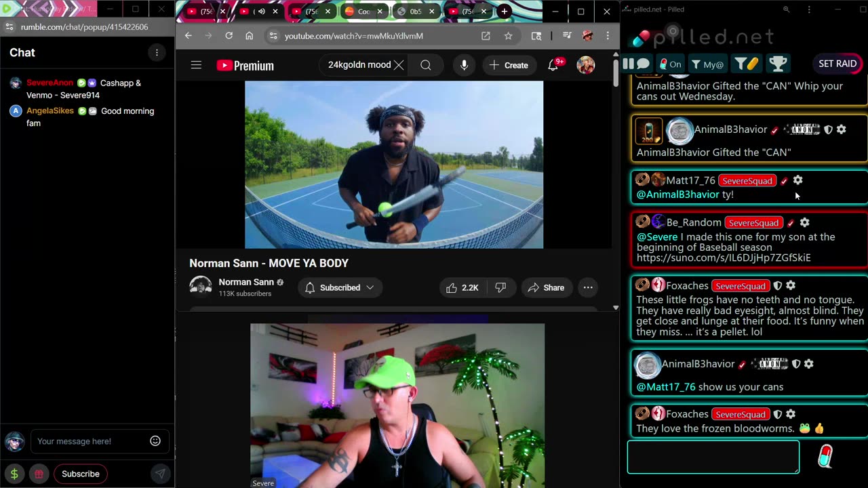Open the Pilled leaderboard trophy icon
Viewport: 868px width, 488px height.
(x=778, y=64)
